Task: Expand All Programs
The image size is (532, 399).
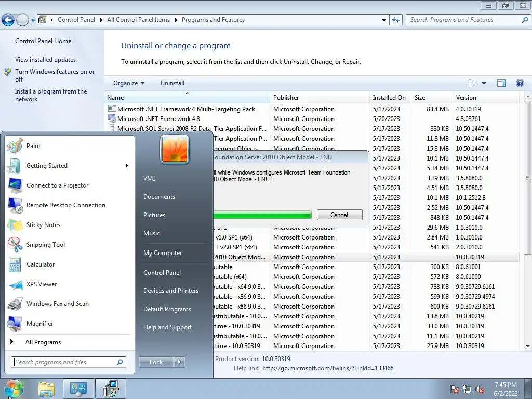Action: pos(43,342)
